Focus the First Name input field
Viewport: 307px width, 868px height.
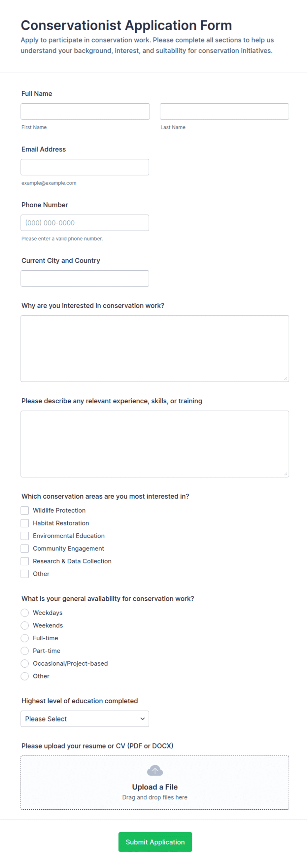pyautogui.click(x=85, y=112)
